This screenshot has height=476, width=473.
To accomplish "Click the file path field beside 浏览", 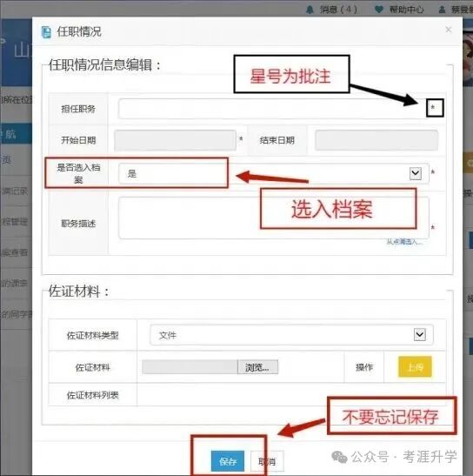I will pos(190,367).
